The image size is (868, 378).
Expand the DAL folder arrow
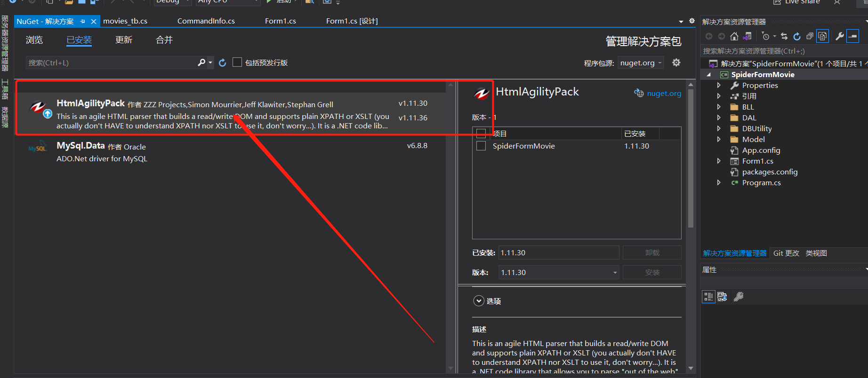coord(719,118)
